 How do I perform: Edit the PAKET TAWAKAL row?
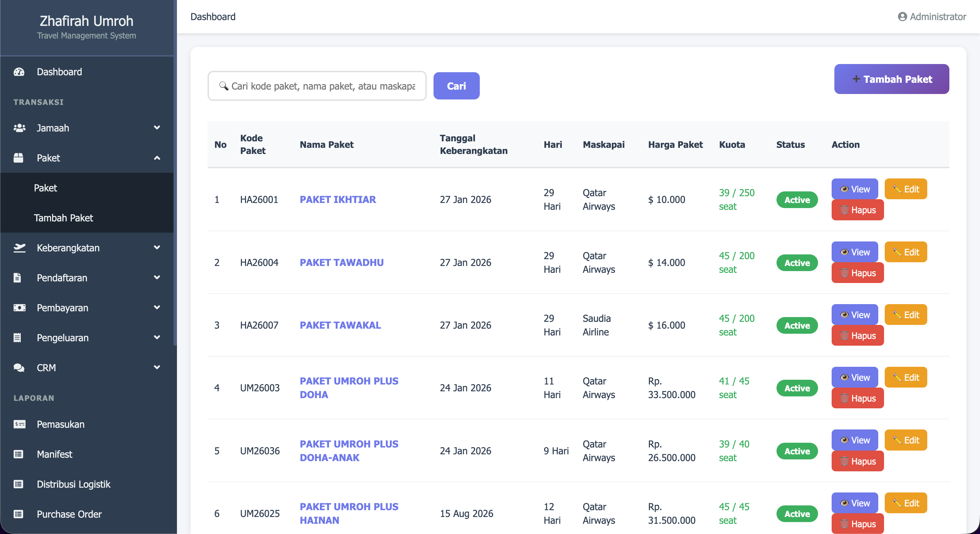click(905, 315)
